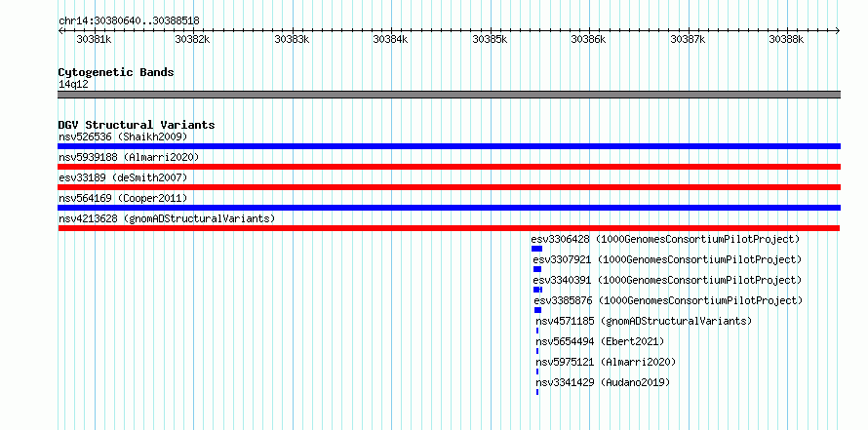This screenshot has width=868, height=430.
Task: Click the chr14:30380640..30388518 coordinates text
Action: click(x=129, y=20)
